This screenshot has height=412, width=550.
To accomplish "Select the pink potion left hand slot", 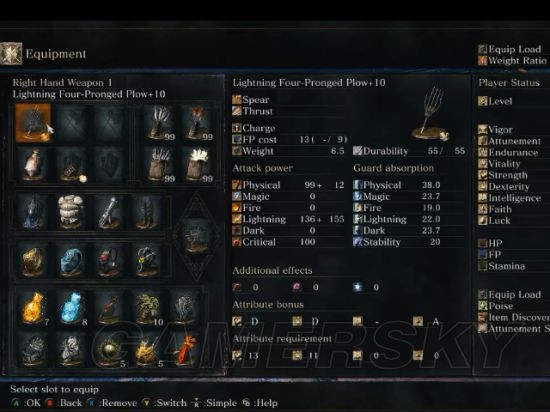I will [33, 164].
